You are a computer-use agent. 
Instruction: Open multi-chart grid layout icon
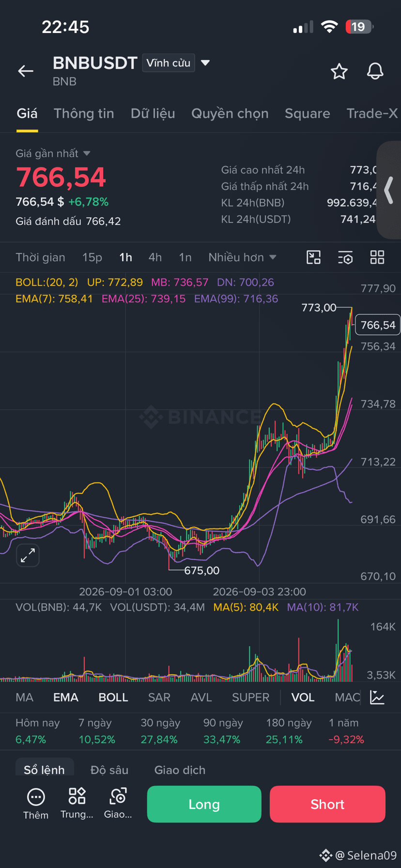[x=377, y=257]
